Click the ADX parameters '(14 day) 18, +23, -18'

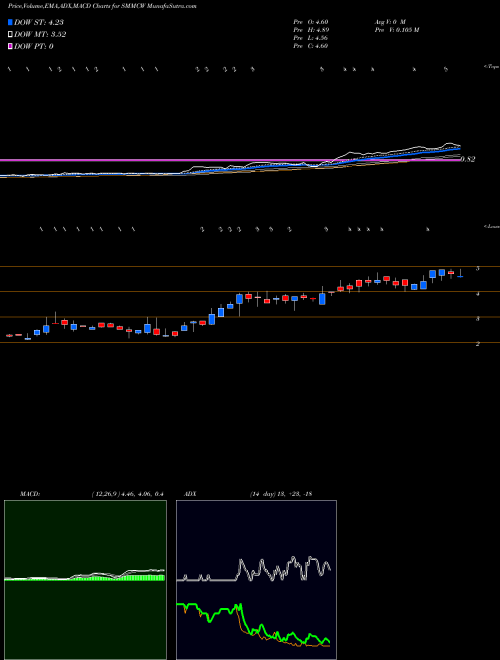point(280,494)
